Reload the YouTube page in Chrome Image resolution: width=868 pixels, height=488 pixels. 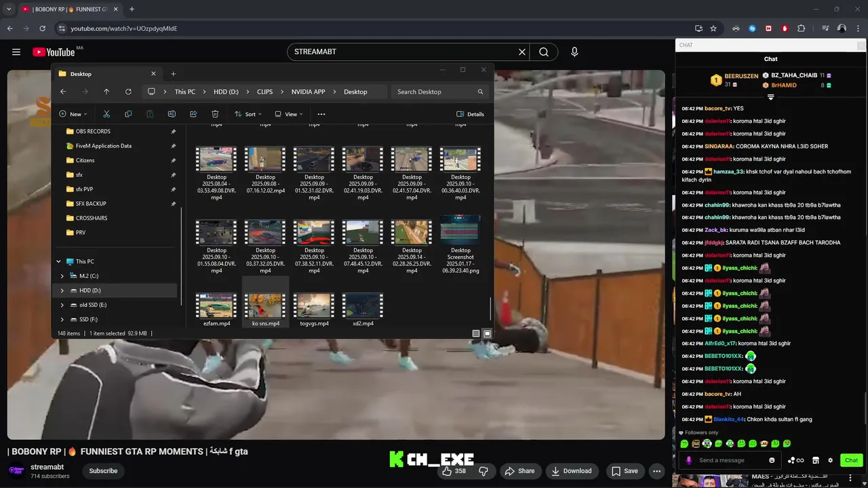(x=42, y=28)
